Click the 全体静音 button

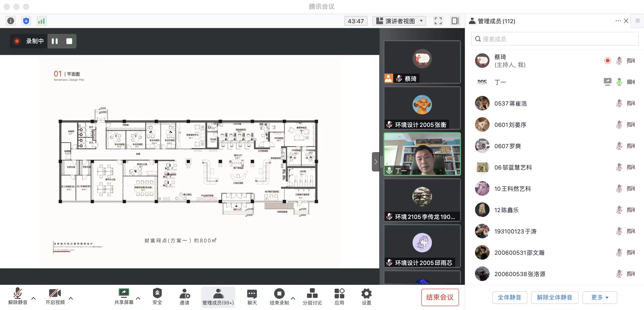click(509, 297)
